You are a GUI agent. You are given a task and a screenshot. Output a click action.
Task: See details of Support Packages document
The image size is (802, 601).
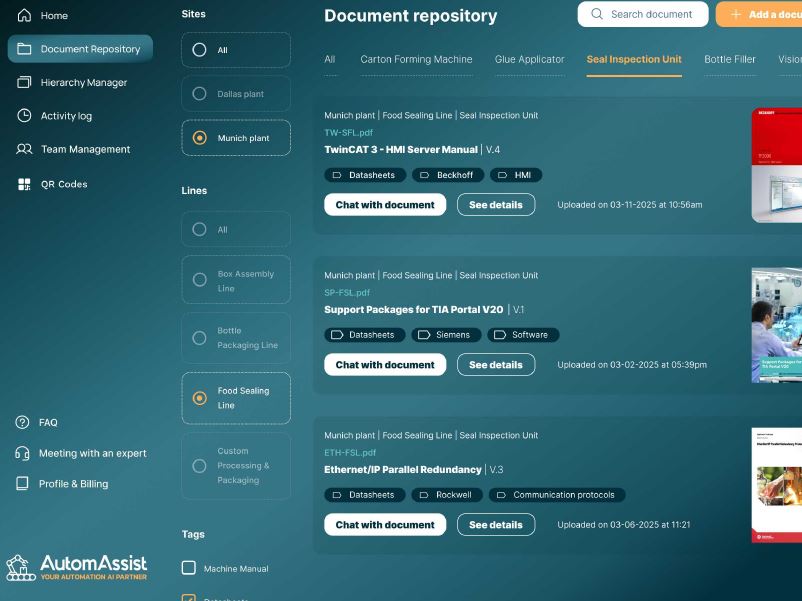point(496,365)
